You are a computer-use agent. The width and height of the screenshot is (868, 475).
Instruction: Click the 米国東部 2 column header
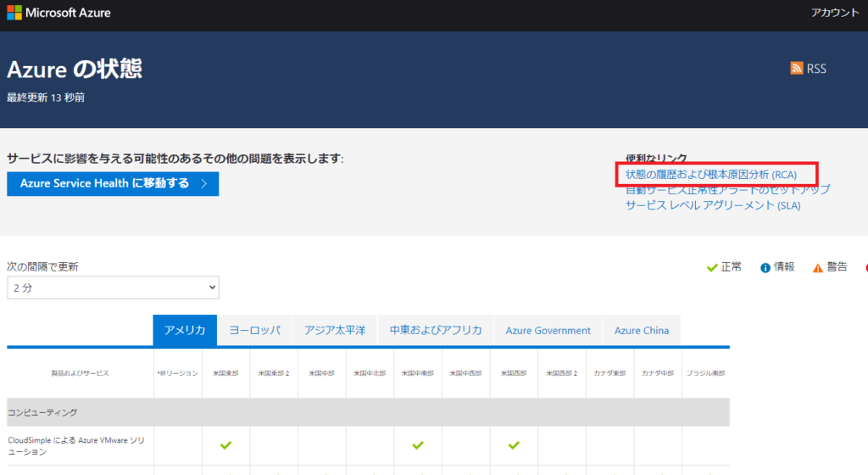pyautogui.click(x=274, y=373)
